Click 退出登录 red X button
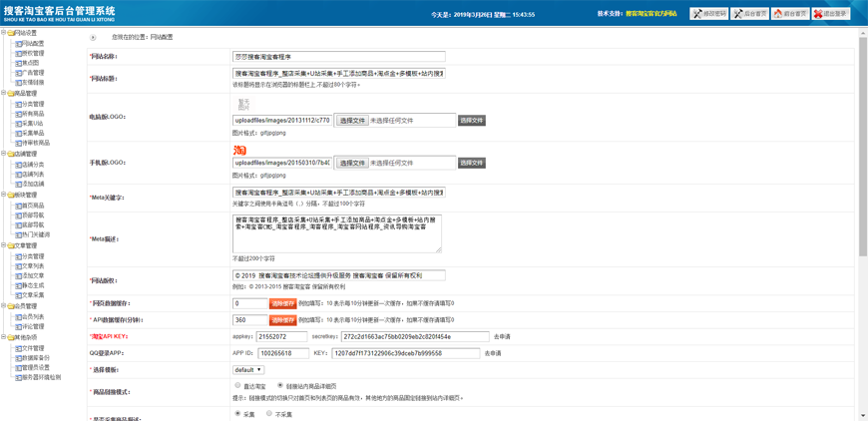This screenshot has height=421, width=868. [x=831, y=14]
